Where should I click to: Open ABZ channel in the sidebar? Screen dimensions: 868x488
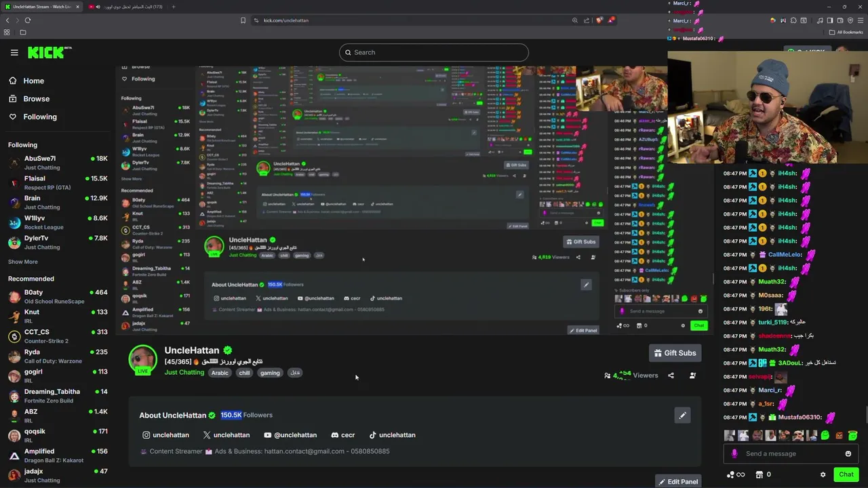(58, 415)
